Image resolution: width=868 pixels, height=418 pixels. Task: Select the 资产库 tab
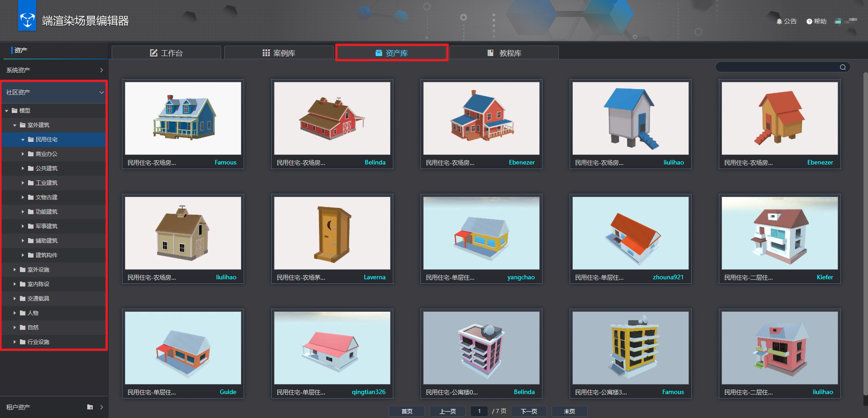[x=392, y=53]
